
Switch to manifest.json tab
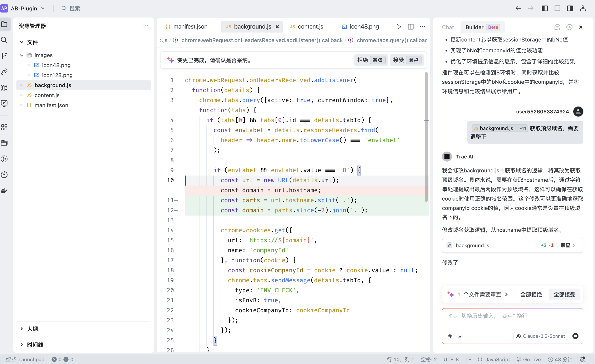click(x=186, y=26)
